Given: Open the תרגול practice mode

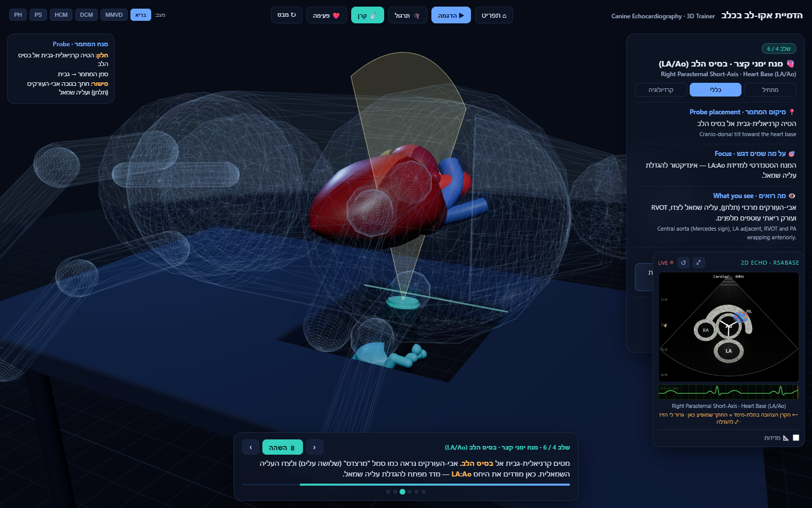Looking at the screenshot, I should coord(408,15).
